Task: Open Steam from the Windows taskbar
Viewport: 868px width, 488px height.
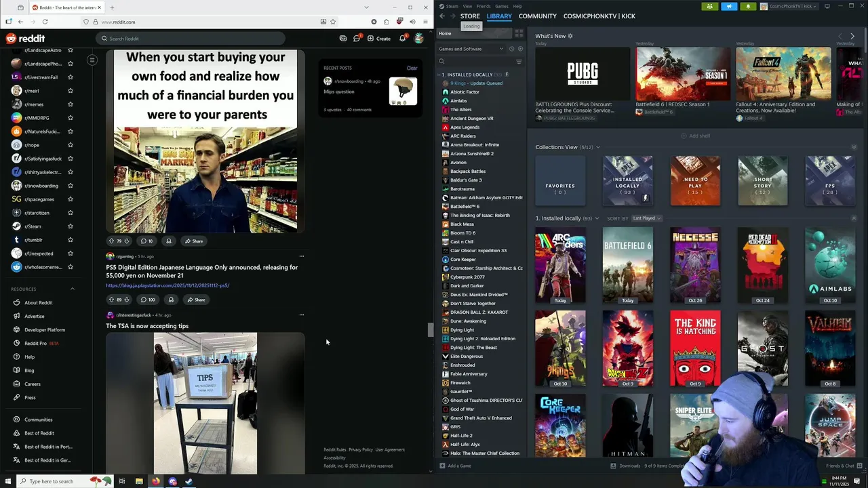Action: tap(189, 481)
